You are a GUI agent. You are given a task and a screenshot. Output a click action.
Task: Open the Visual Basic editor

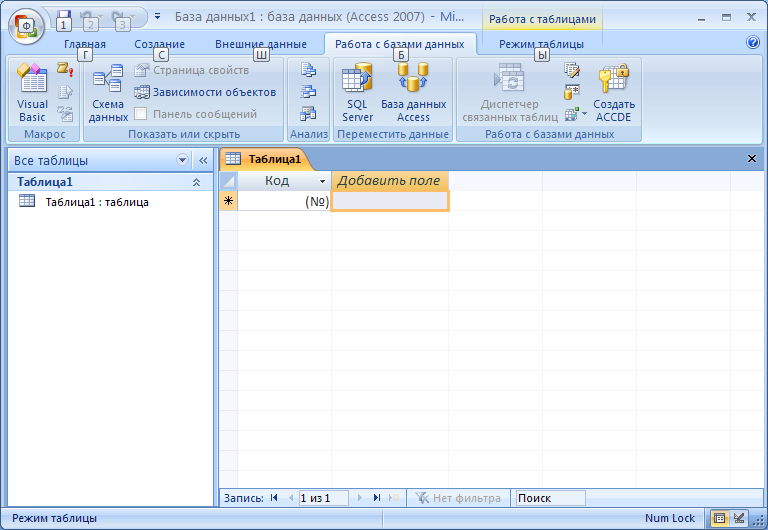pos(32,93)
